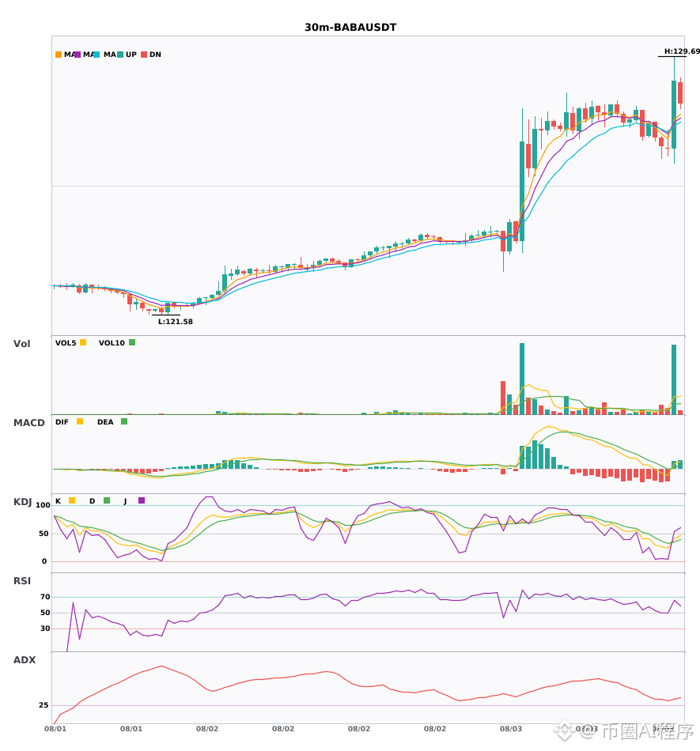The image size is (700, 751).
Task: Click the purple J legend swatch
Action: [x=142, y=500]
